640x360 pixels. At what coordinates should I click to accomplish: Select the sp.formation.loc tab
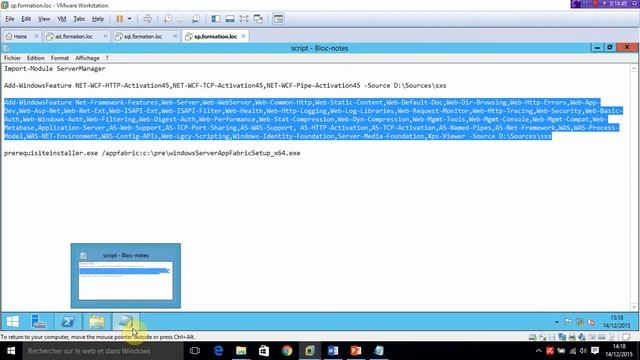[x=215, y=36]
